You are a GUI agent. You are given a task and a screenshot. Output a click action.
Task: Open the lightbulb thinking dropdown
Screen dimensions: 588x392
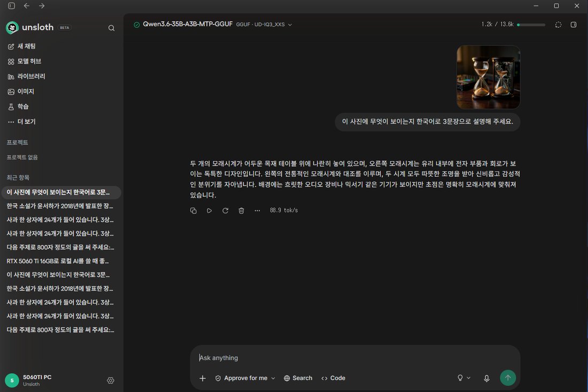[x=463, y=378]
